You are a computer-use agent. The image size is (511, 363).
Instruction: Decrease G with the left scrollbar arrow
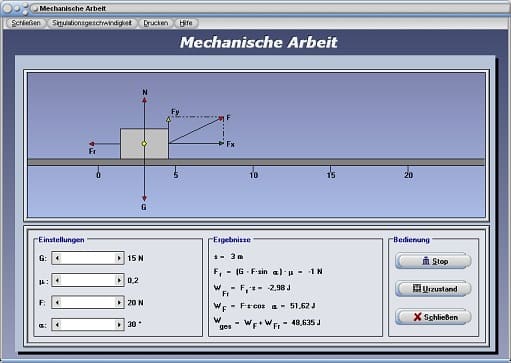point(57,258)
